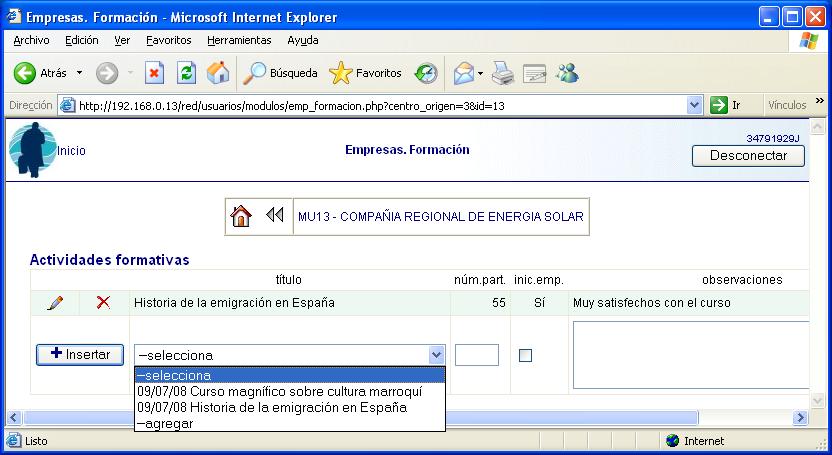Screen dimensions: 832x455
Task: Open the Mail button dropdown arrow
Action: click(480, 73)
